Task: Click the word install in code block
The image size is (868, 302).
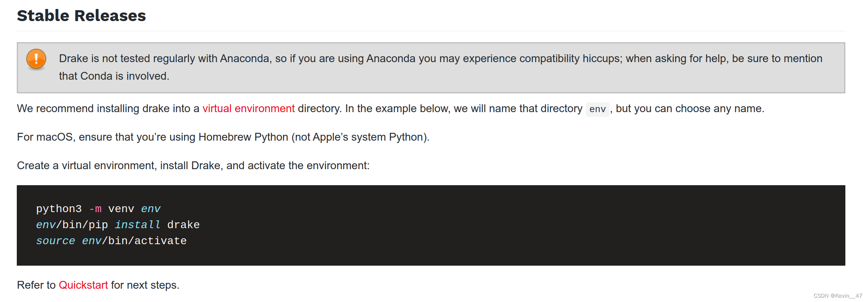Action: (137, 225)
